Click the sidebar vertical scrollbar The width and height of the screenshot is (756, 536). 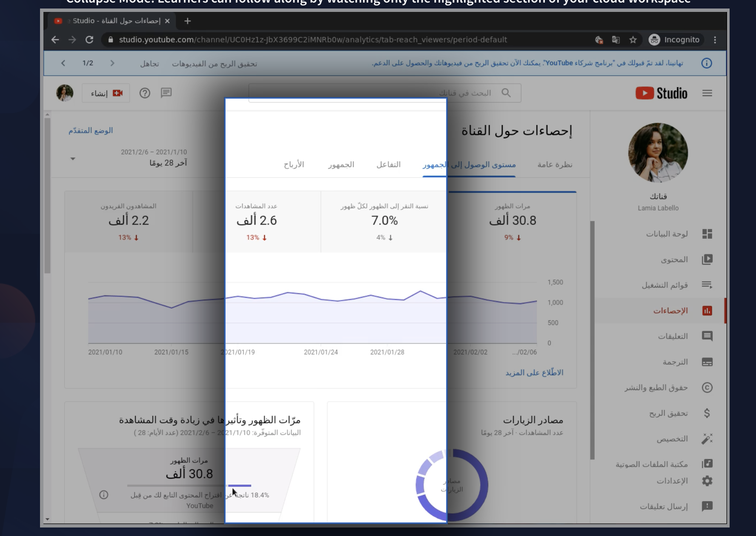pyautogui.click(x=592, y=340)
